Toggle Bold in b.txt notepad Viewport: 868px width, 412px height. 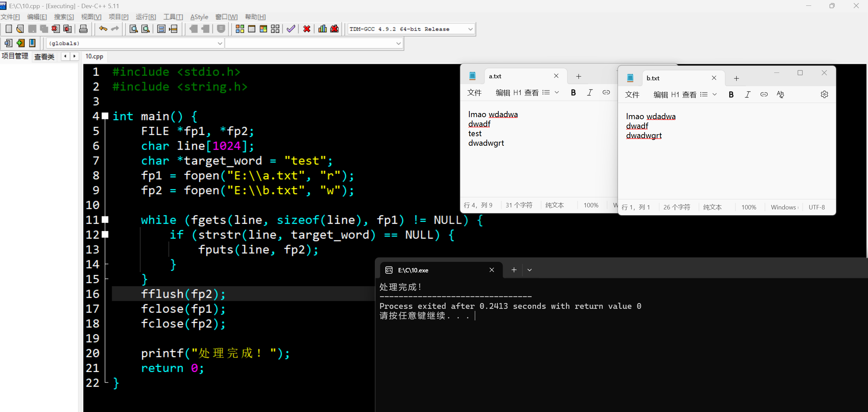[x=731, y=95]
